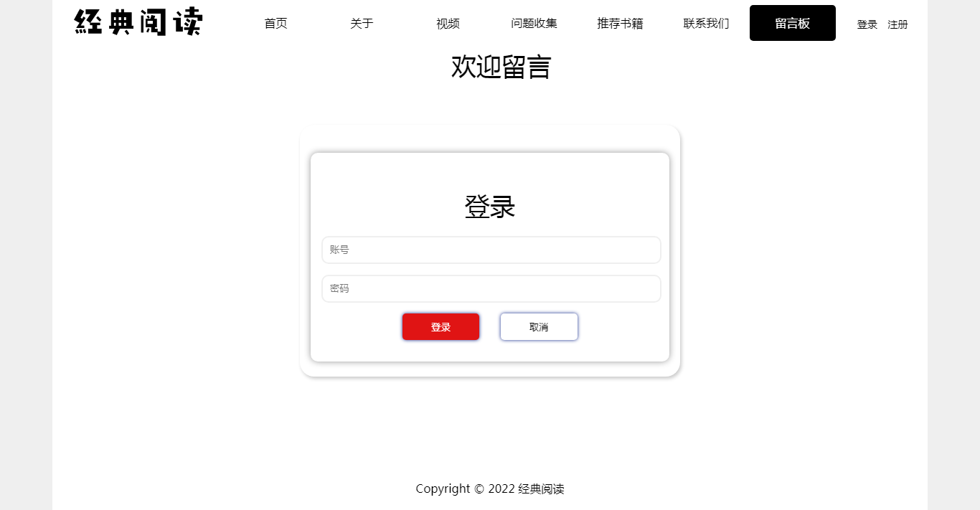Open the 注册 registration link

coord(897,24)
